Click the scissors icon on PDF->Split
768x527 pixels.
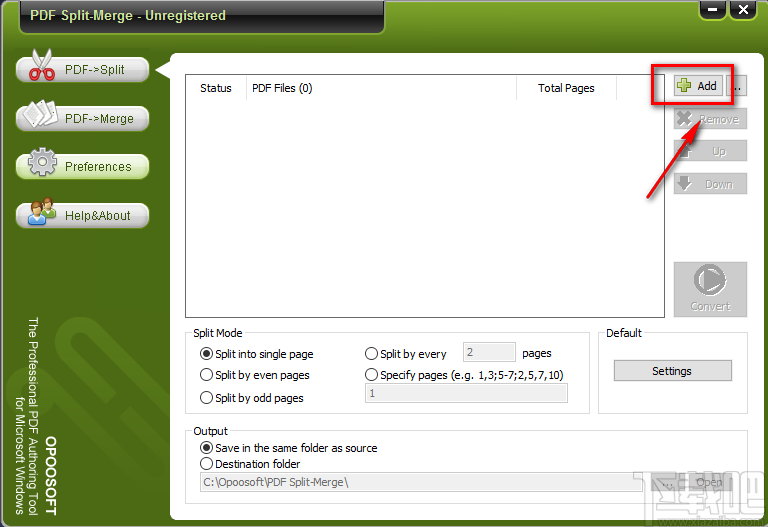tap(42, 65)
